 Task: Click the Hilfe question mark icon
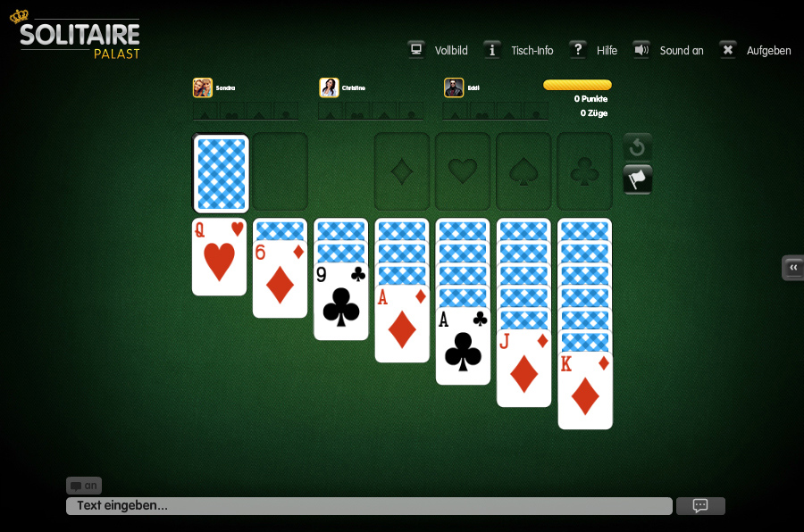click(578, 50)
